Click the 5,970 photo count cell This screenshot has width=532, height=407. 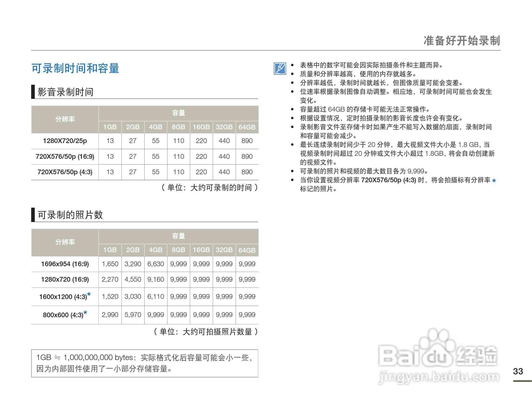[133, 315]
